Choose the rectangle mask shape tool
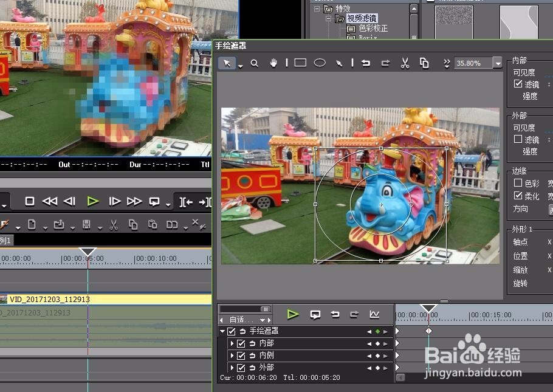 [300, 63]
